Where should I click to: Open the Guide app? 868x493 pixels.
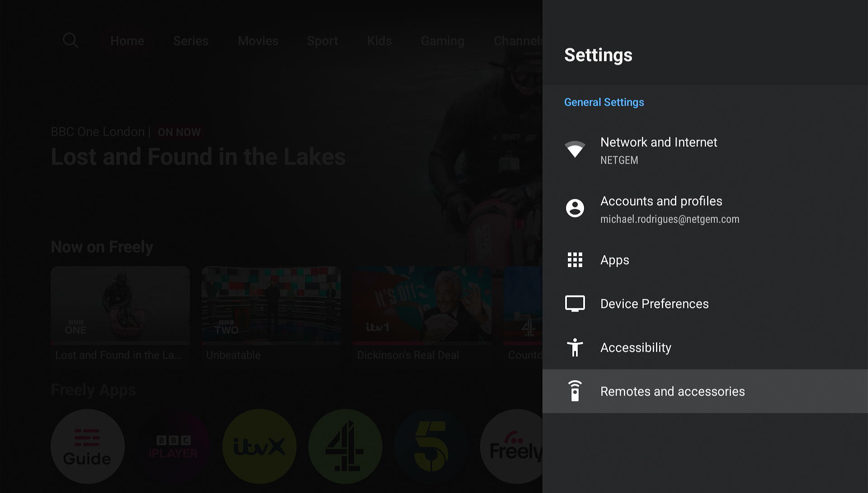pos(88,447)
